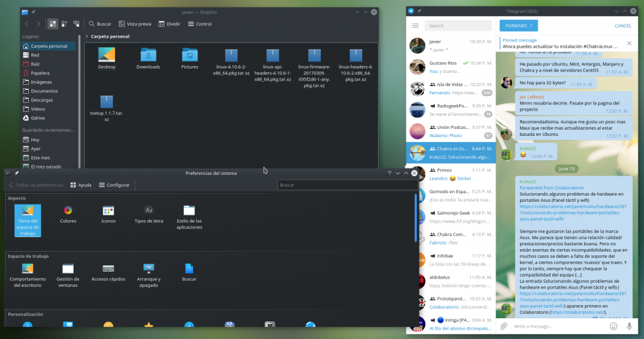Open RadiogeekPo... channel chat
The image size is (644, 339).
point(451,109)
